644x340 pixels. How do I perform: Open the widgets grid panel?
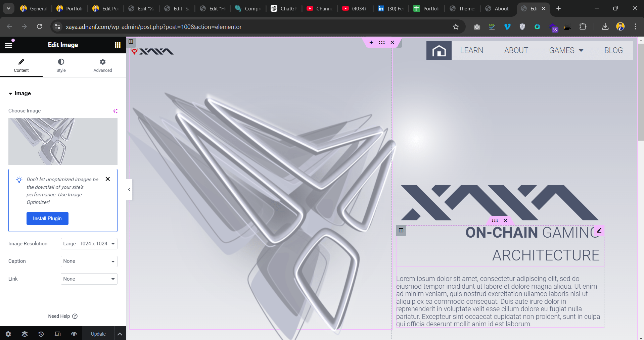(118, 45)
